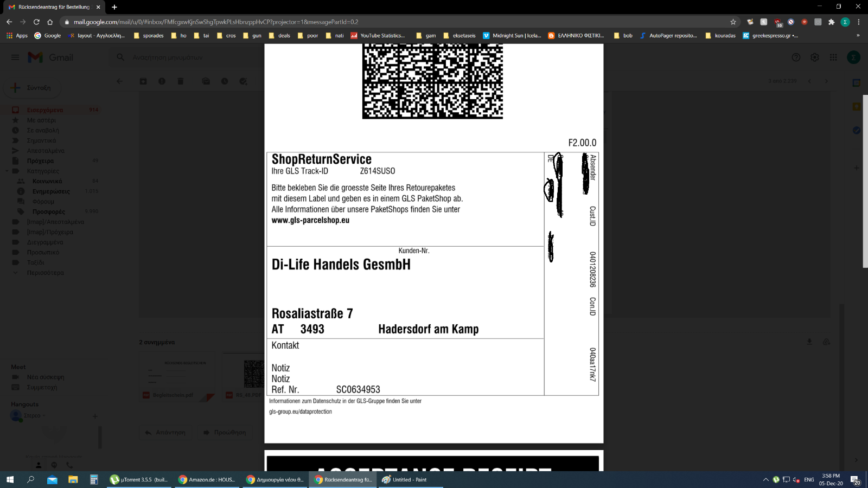Open the Begleitschein.pdf attachment thumbnail
Viewport: 868px width, 488px height.
click(x=177, y=377)
